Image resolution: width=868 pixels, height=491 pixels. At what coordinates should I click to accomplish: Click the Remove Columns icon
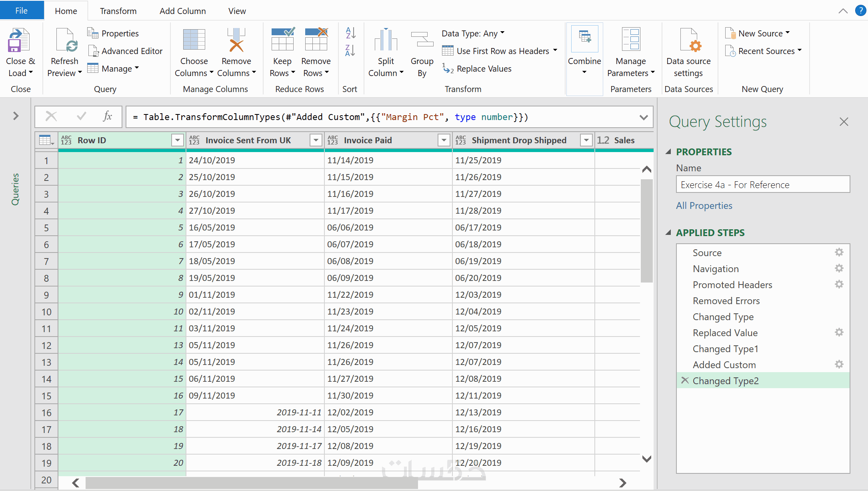tap(236, 41)
